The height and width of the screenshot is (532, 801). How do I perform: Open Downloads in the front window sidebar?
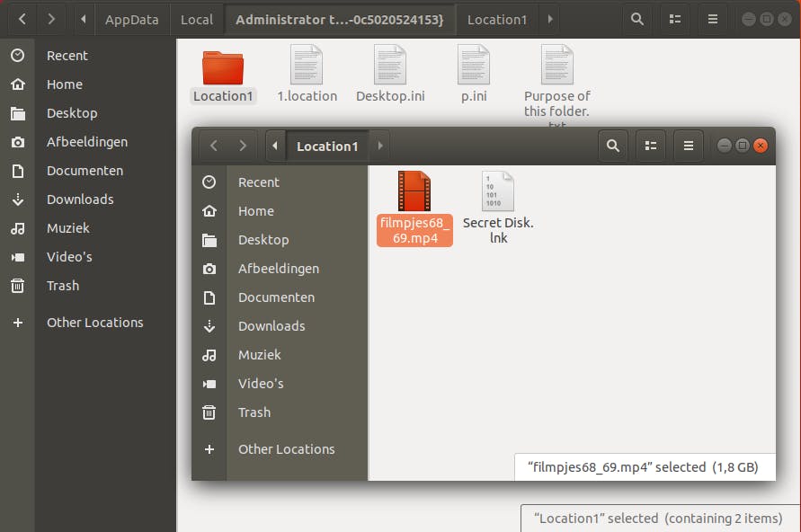click(280, 325)
